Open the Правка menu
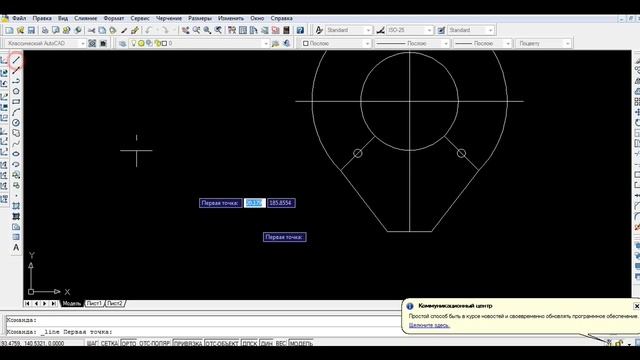 click(x=42, y=18)
